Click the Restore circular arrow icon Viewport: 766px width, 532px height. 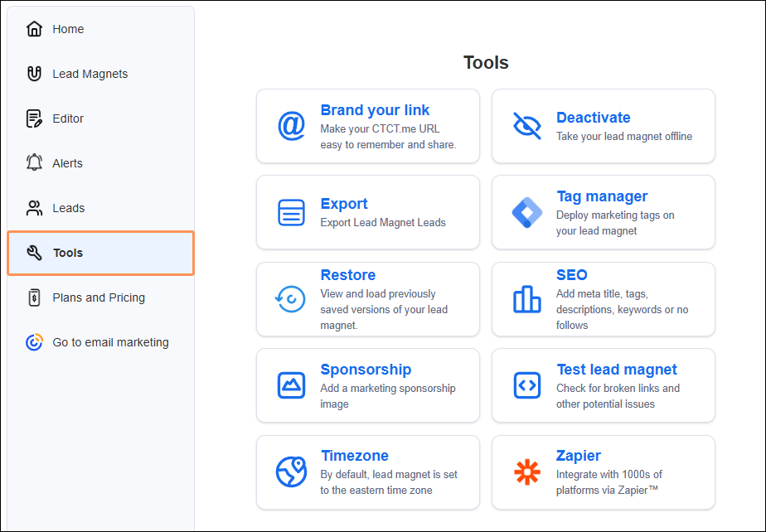point(291,299)
